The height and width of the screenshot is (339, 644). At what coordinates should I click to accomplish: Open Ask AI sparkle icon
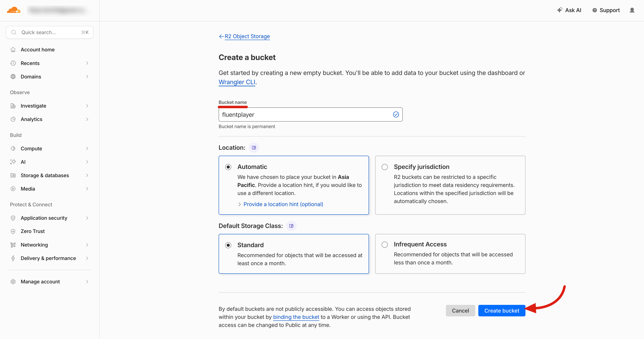click(559, 10)
